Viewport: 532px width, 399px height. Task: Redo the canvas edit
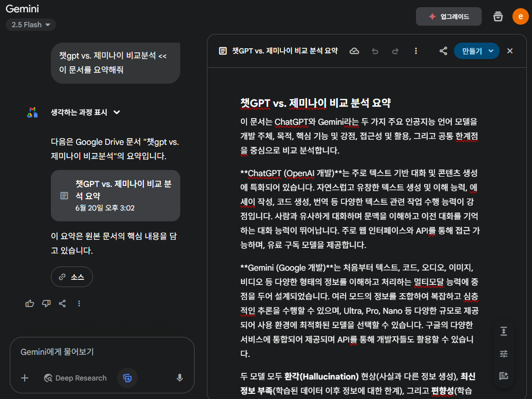click(x=395, y=51)
